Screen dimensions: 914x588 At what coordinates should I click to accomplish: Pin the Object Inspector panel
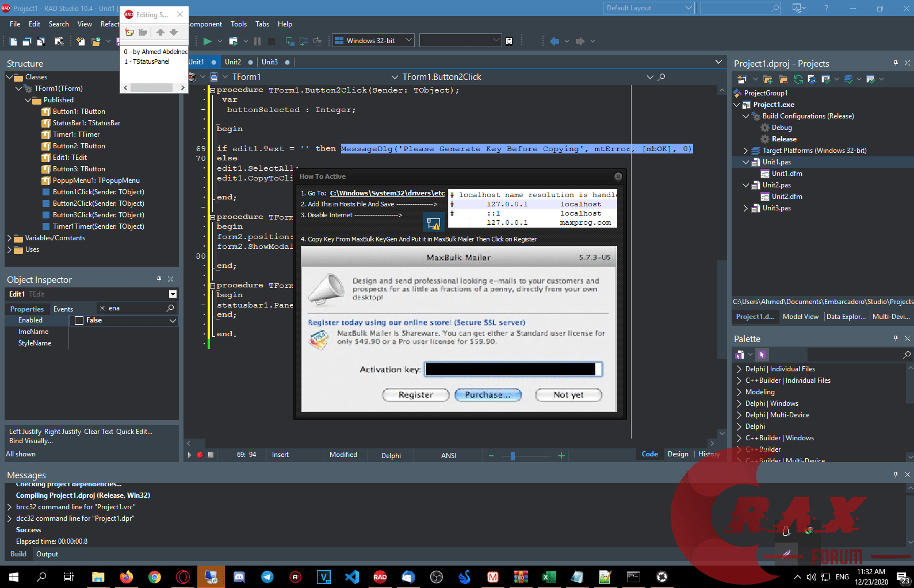click(159, 279)
